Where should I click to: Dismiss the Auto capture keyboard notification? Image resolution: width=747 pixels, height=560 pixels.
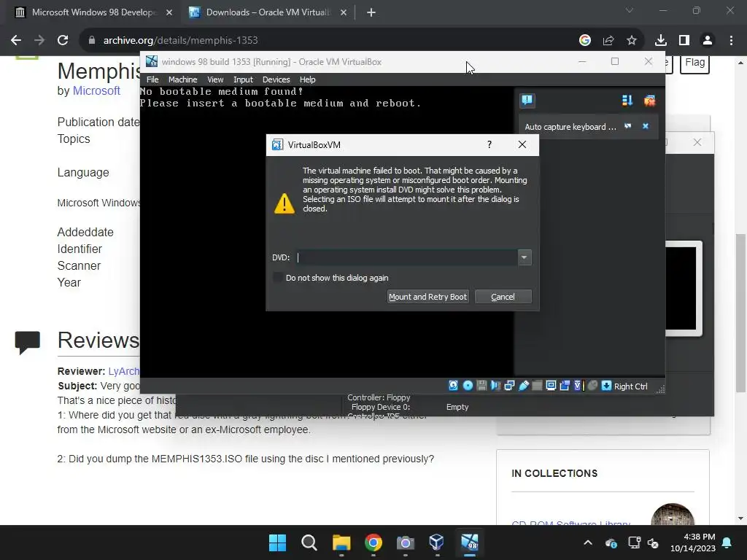(646, 126)
